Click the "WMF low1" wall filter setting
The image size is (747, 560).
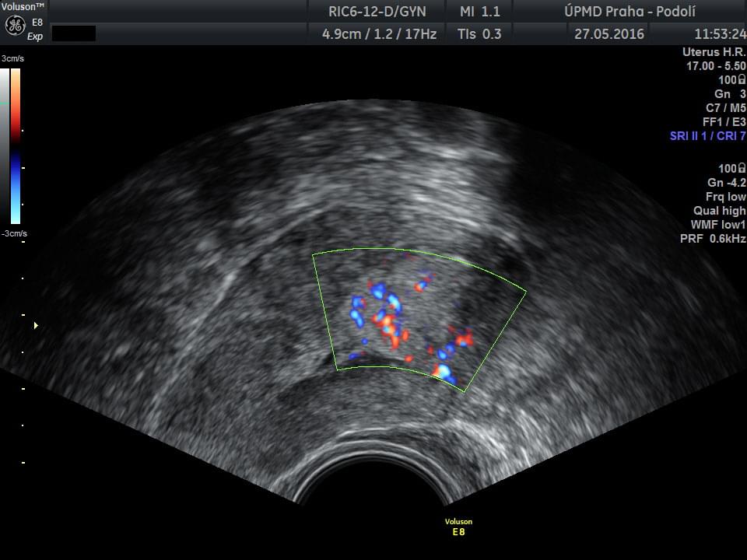point(718,224)
